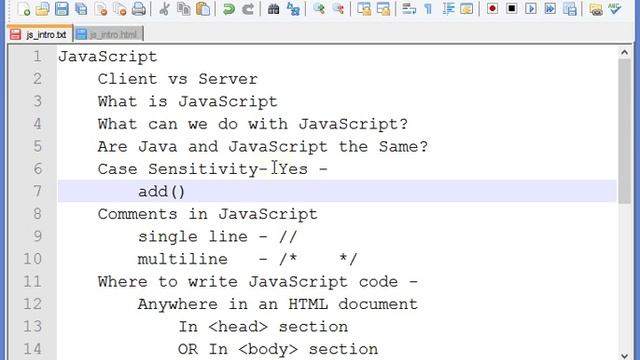Click the vertical scrollbar thumb
The height and width of the screenshot is (360, 640).
click(624, 131)
